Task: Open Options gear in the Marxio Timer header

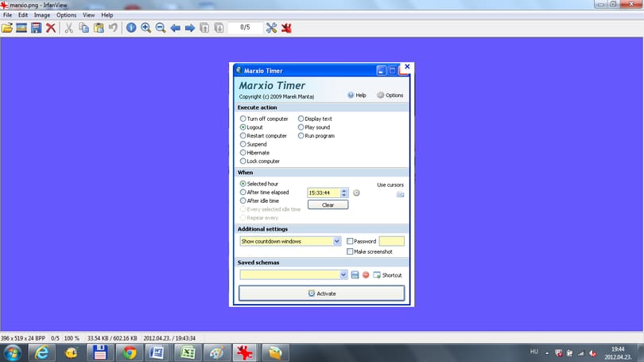Action: click(x=390, y=95)
